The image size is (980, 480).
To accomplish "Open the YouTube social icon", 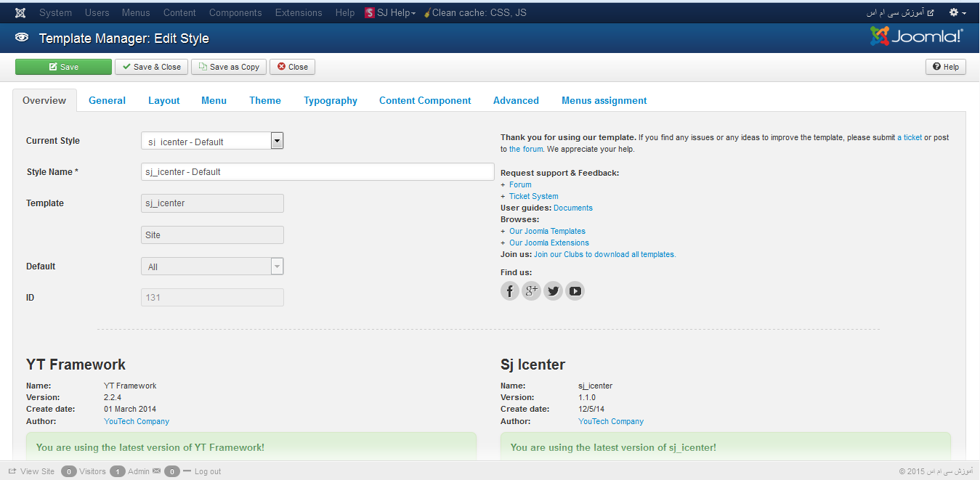I will coord(575,291).
